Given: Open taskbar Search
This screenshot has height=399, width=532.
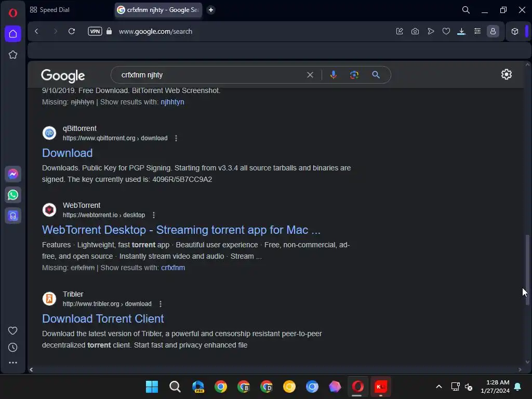Looking at the screenshot, I should pos(175,387).
